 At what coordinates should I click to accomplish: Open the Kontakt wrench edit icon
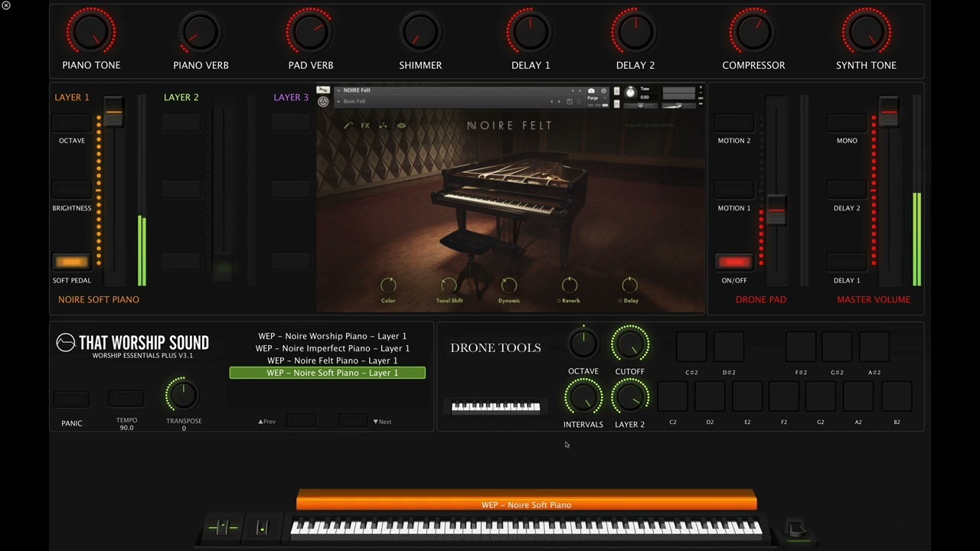click(x=323, y=90)
